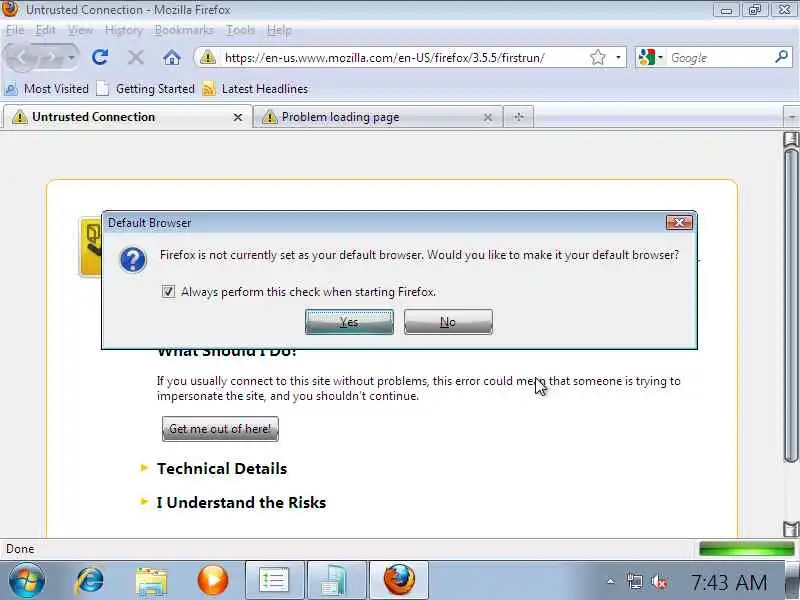Open the Google search engine selector
800x600 pixels.
[650, 57]
